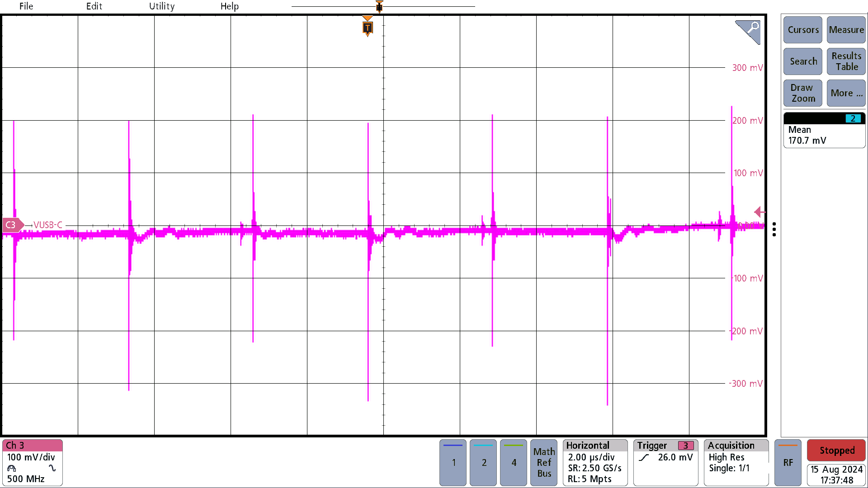
Task: Add a Math Ref Bus waveform
Action: (544, 463)
